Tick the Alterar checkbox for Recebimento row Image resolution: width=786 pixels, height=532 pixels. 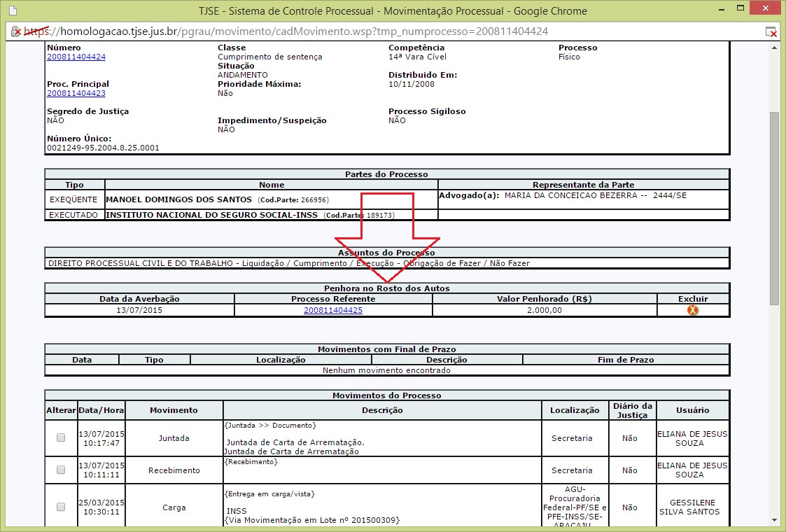tap(61, 470)
